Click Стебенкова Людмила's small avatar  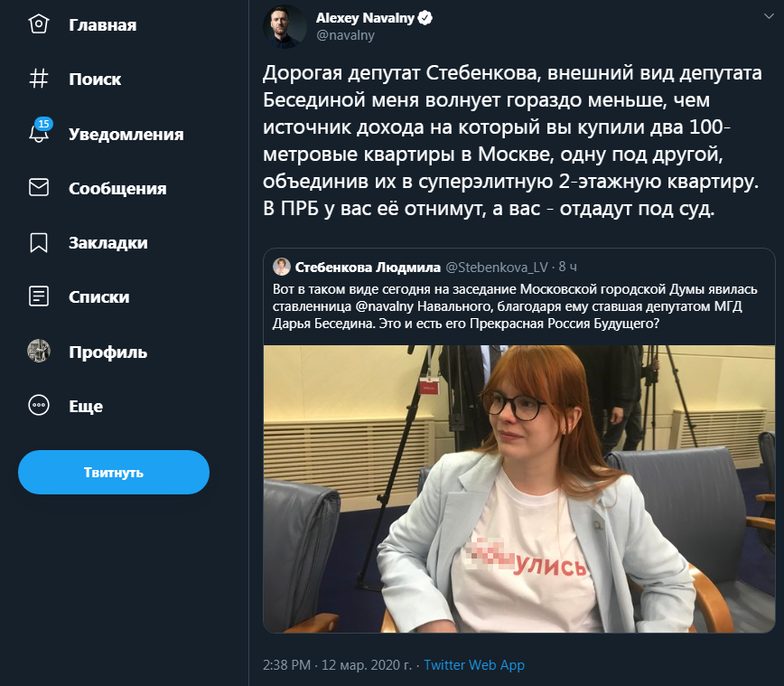(282, 267)
